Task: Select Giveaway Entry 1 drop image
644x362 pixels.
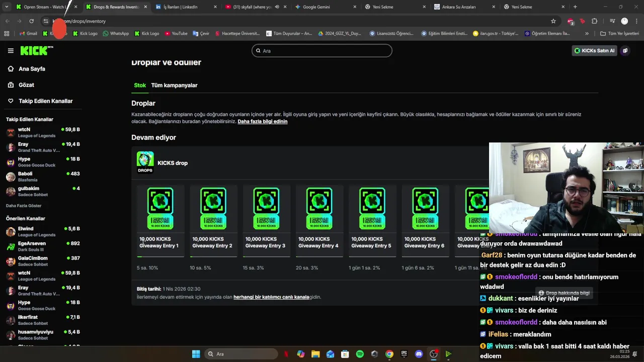Action: [160, 209]
